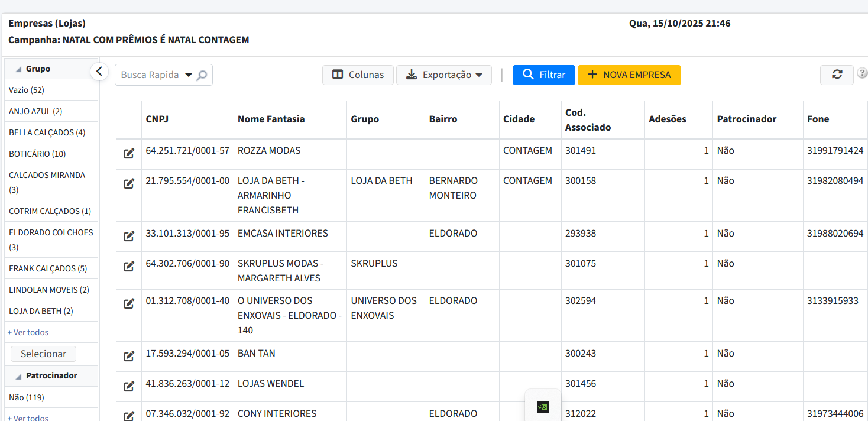Open edit icon for EMCASA INTERIORES row
This screenshot has height=421, width=868.
(129, 237)
